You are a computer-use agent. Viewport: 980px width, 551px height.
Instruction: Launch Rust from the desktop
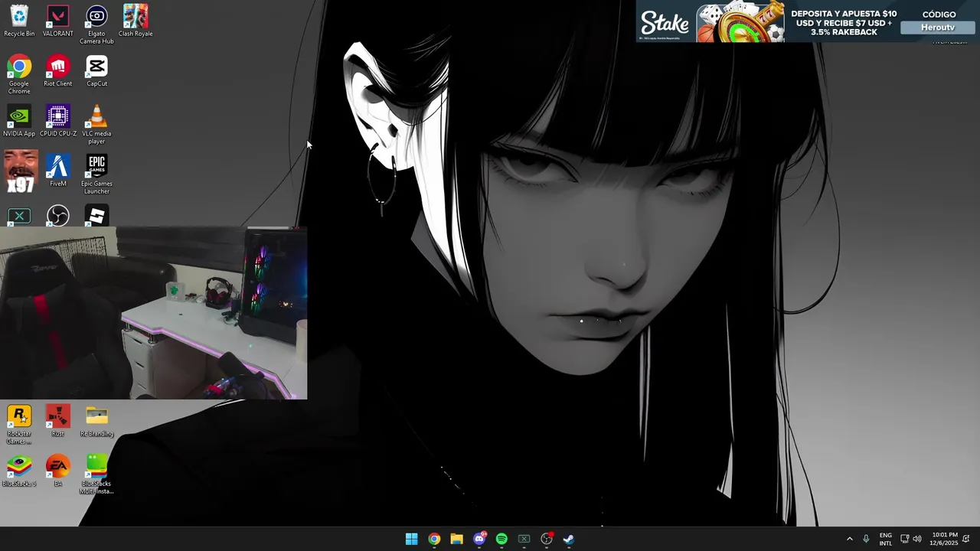[58, 421]
